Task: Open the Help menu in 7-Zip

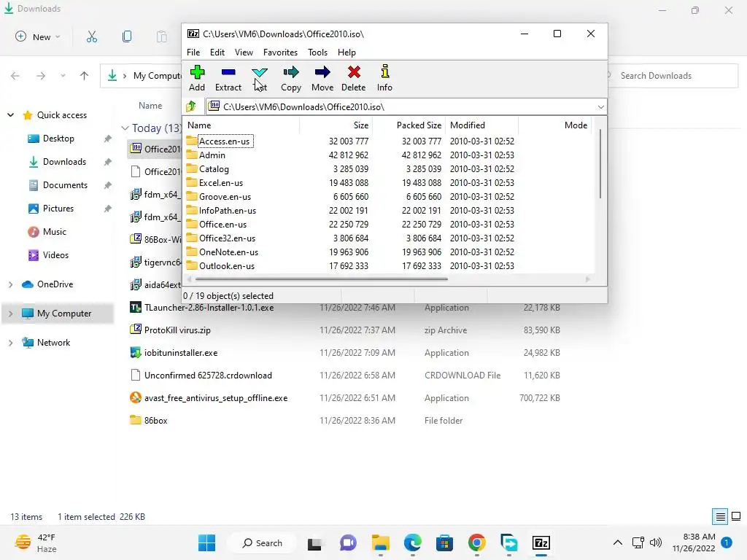Action: click(347, 52)
